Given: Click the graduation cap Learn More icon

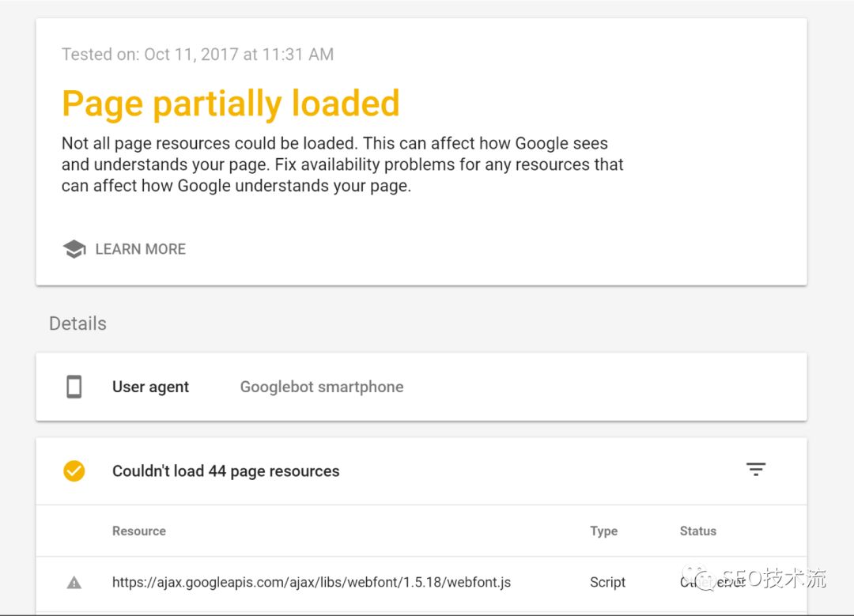Looking at the screenshot, I should click(x=74, y=249).
